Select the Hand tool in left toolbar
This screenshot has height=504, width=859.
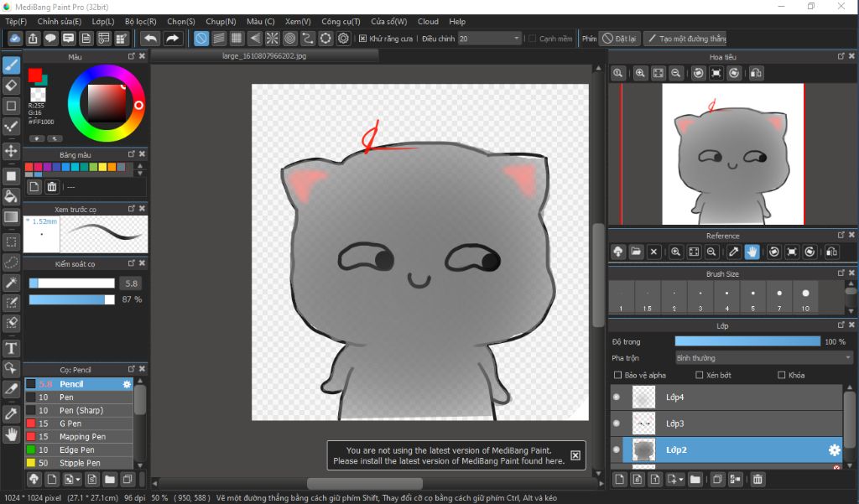pos(11,435)
